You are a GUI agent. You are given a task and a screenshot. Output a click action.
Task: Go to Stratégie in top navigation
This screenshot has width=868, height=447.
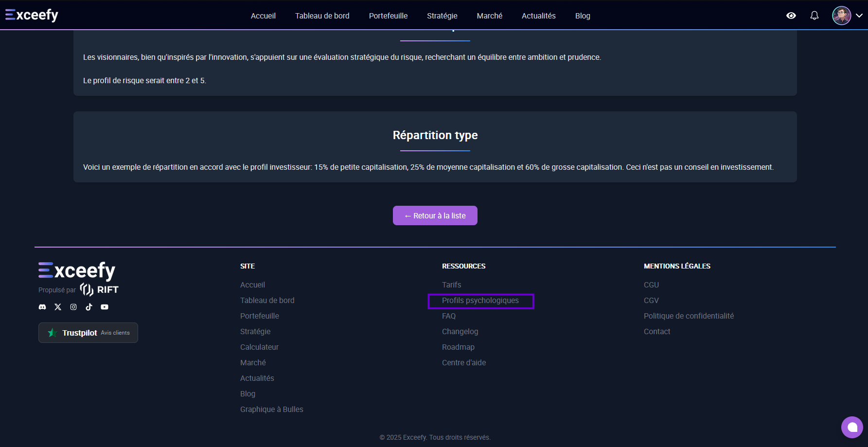(x=442, y=16)
